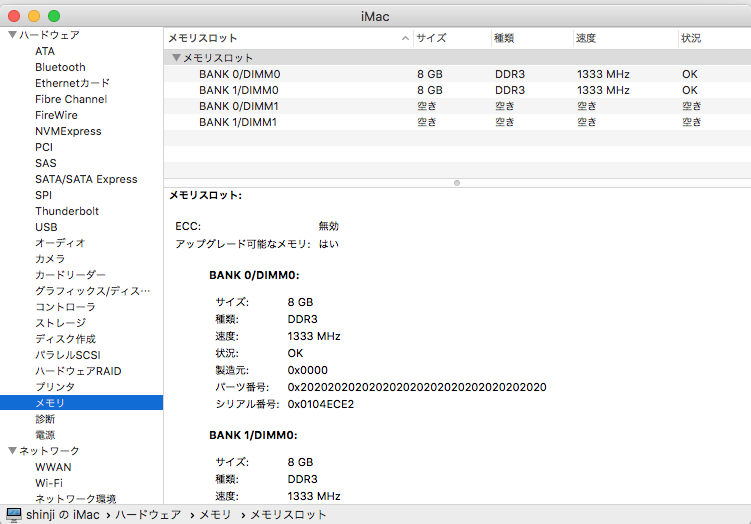The image size is (751, 524).
Task: Click the iMac computer icon in path bar
Action: point(14,515)
